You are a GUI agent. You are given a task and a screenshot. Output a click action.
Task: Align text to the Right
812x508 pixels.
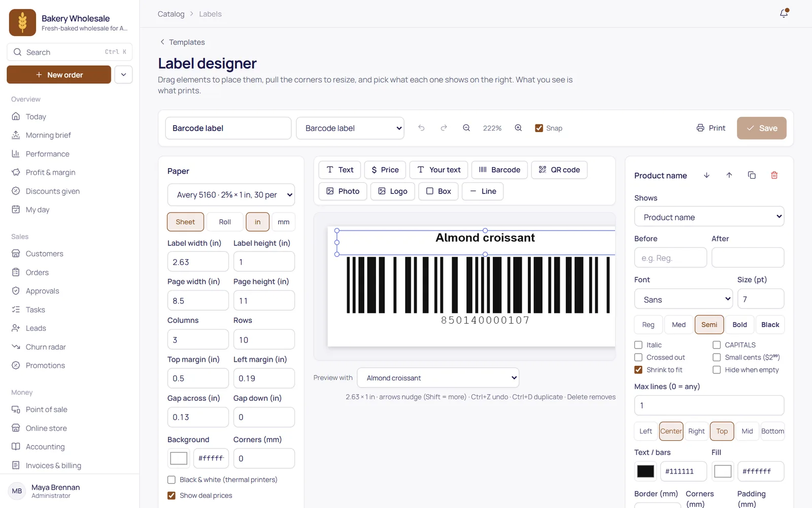(x=696, y=431)
